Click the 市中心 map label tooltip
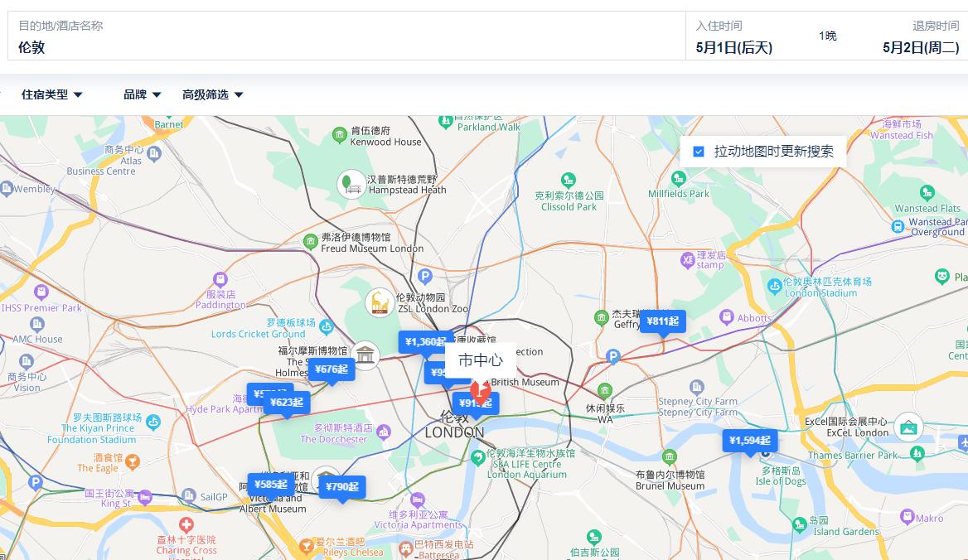The image size is (968, 560). (x=481, y=360)
